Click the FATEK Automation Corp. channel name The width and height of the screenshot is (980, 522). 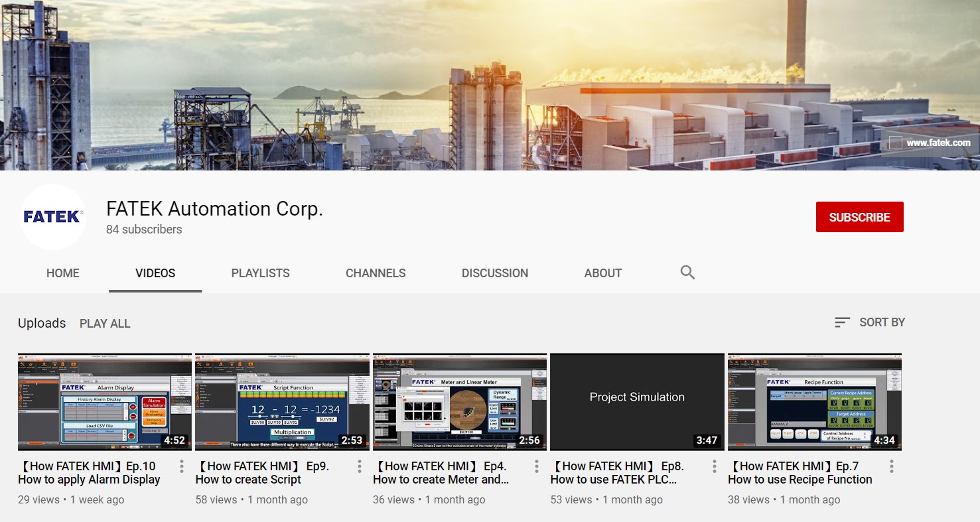pyautogui.click(x=214, y=209)
